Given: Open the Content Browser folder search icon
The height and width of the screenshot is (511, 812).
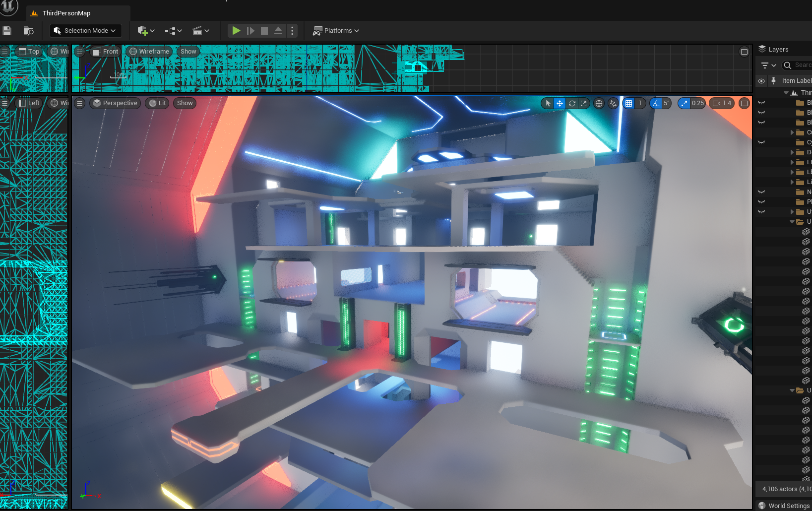Looking at the screenshot, I should pyautogui.click(x=29, y=31).
